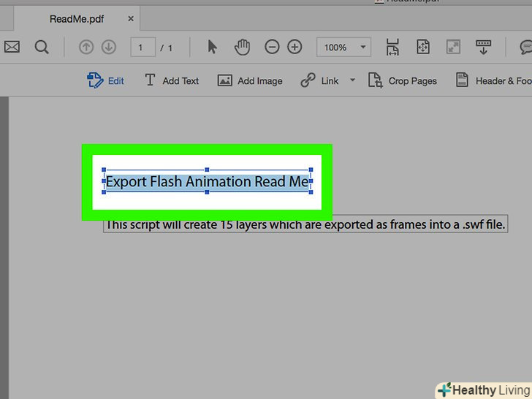
Task: Click the fit width scrolling icon
Action: tap(392, 47)
